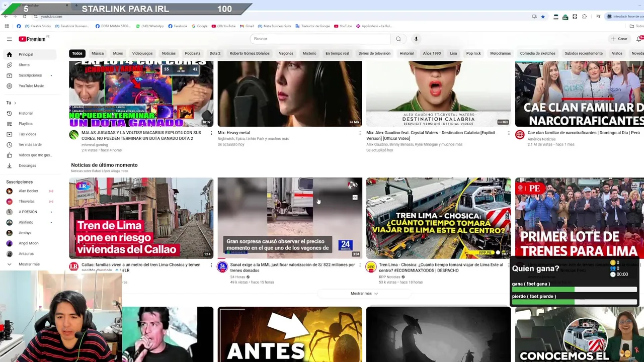The image size is (644, 362).
Task: Expand Mostrar más below news section
Action: pos(364,294)
